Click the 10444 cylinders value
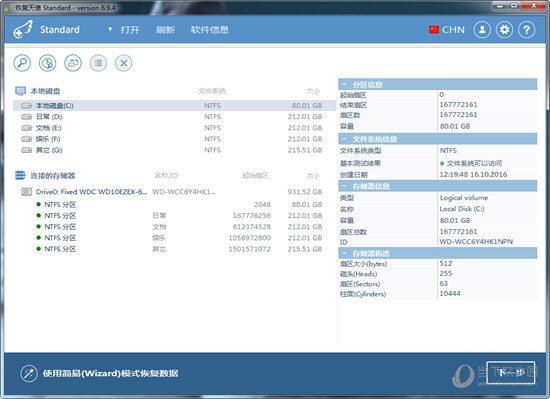550x399 pixels. pos(450,293)
